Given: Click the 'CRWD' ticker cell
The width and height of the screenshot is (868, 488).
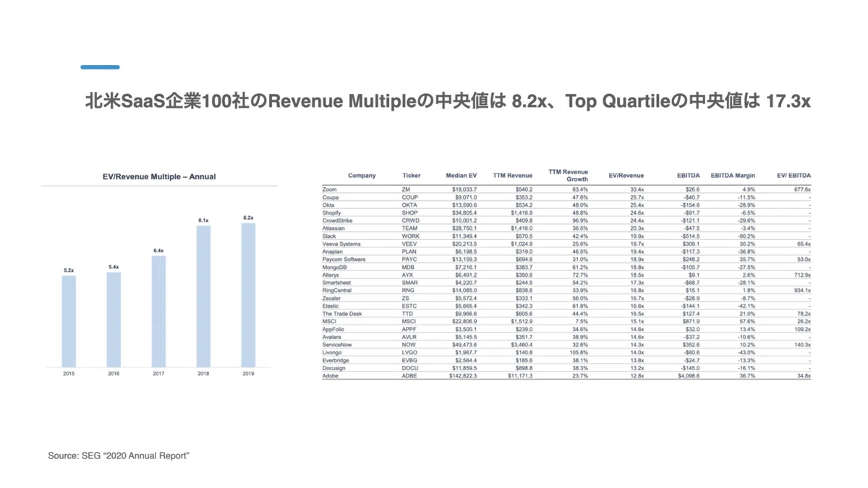Looking at the screenshot, I should (410, 221).
